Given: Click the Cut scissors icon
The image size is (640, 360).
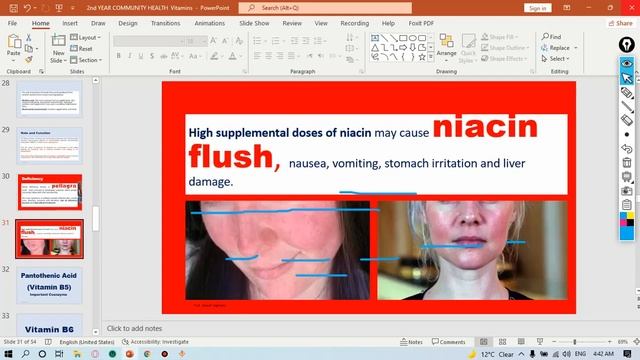Looking at the screenshot, I should pyautogui.click(x=29, y=38).
